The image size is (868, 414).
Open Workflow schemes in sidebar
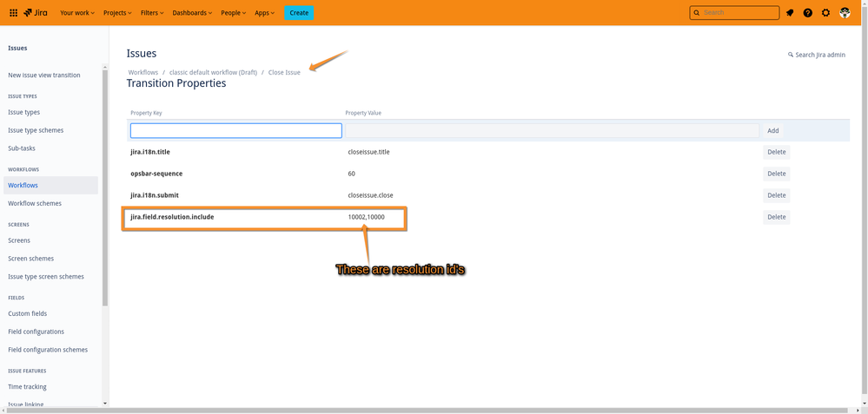pos(35,203)
